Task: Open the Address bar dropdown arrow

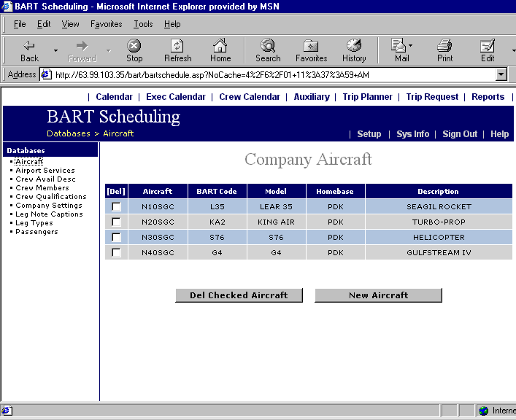Action: [x=501, y=74]
